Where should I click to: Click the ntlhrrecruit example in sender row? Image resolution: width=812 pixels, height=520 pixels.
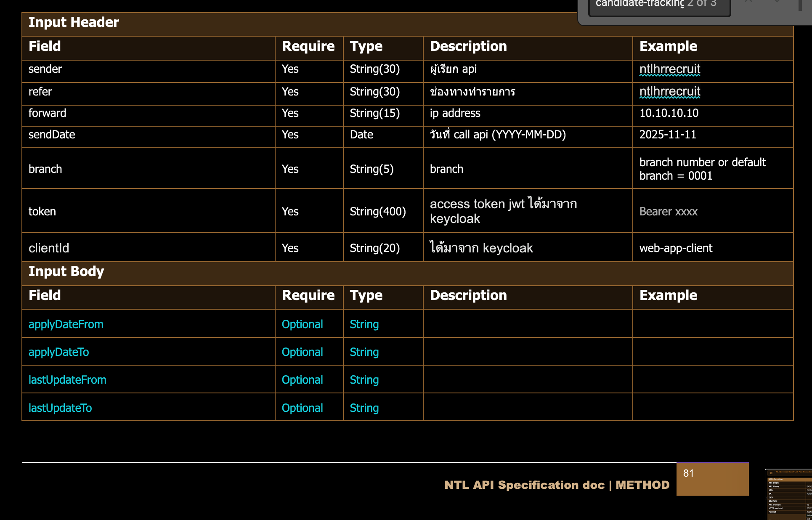tap(669, 69)
